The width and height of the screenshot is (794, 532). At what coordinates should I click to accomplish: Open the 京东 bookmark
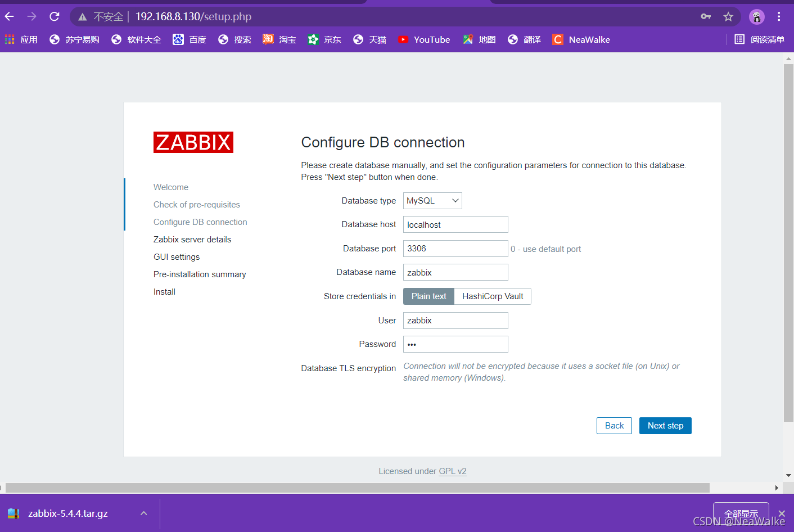pos(324,39)
